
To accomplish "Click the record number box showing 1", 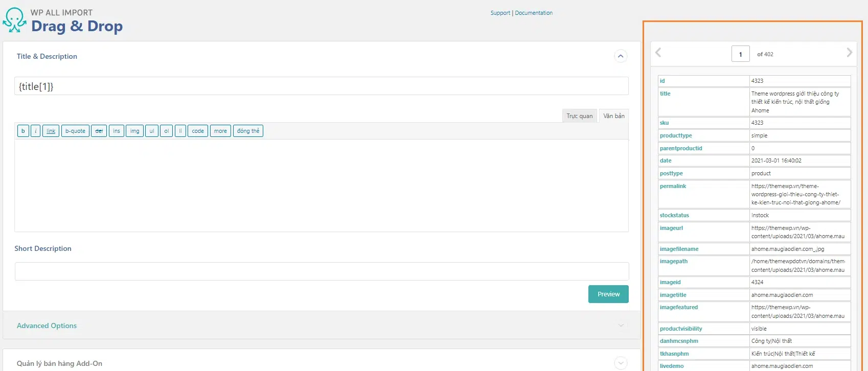I will click(741, 54).
